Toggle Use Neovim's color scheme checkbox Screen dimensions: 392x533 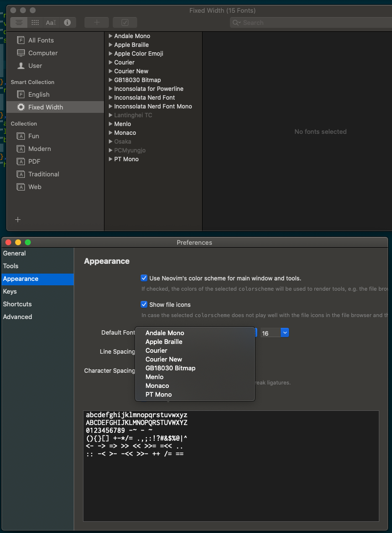(144, 278)
